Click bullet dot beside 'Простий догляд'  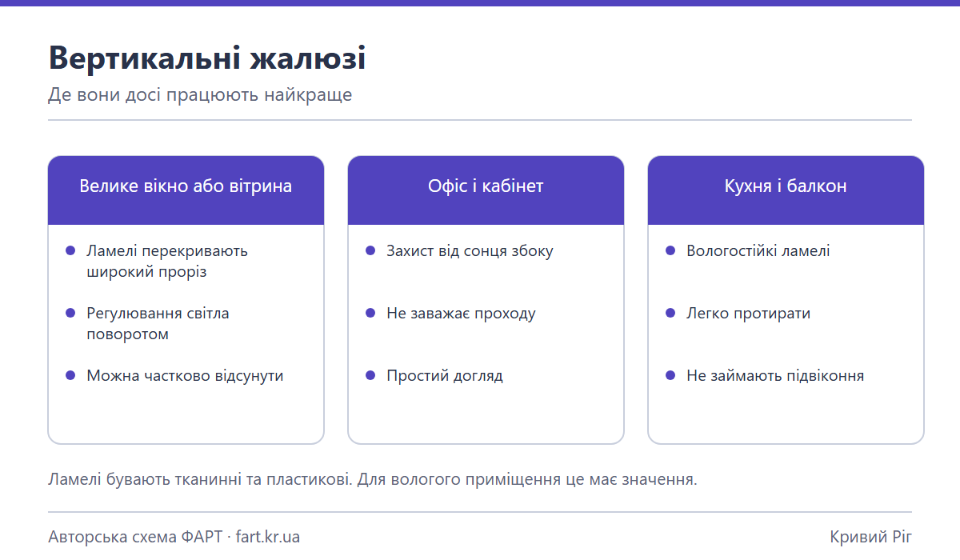pyautogui.click(x=370, y=375)
